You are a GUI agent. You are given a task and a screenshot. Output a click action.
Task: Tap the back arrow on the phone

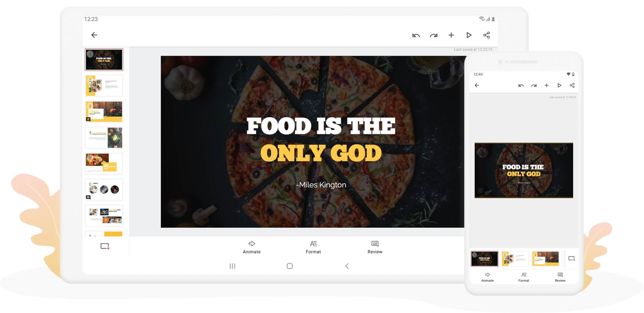477,85
